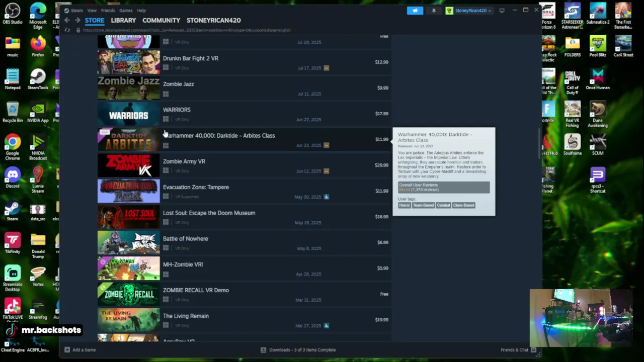This screenshot has height=362, width=644.
Task: Open Real VR Fishing desktop shortcut
Action: point(573,115)
